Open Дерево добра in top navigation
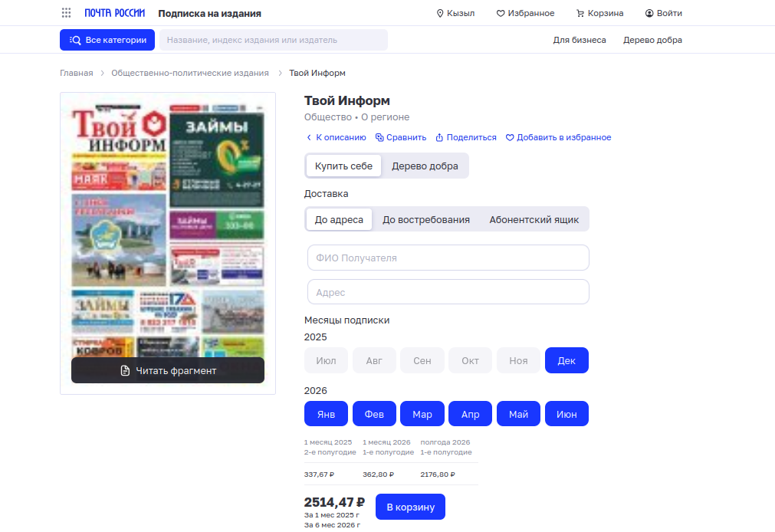 tap(652, 40)
